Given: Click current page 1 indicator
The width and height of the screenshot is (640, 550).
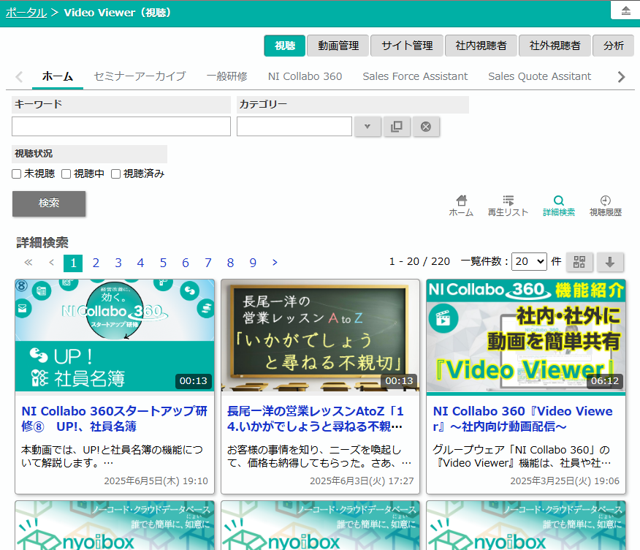Looking at the screenshot, I should coord(73,263).
